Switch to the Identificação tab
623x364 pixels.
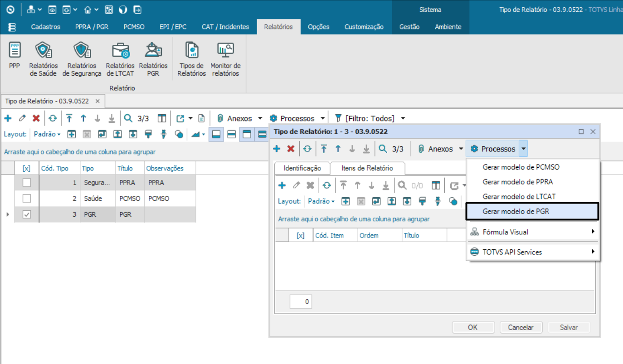click(x=302, y=168)
